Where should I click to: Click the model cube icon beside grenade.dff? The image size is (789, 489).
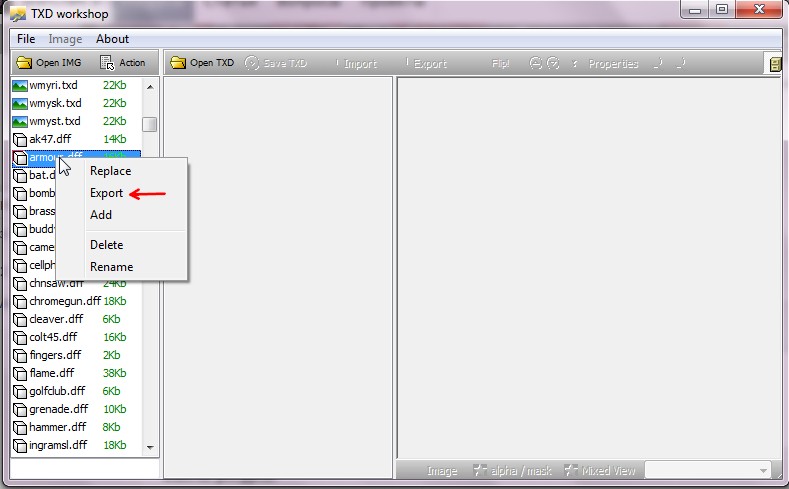[20, 410]
